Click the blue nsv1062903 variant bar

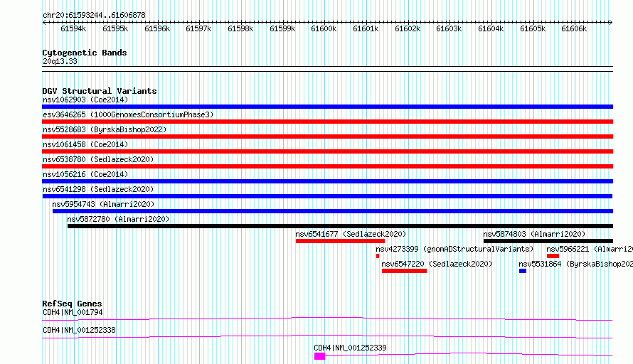pos(327,107)
